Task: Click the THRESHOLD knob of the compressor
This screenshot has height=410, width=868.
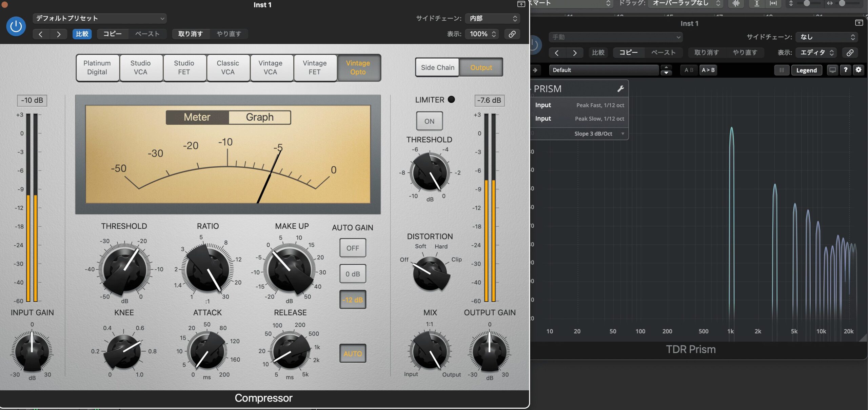Action: coord(124,269)
